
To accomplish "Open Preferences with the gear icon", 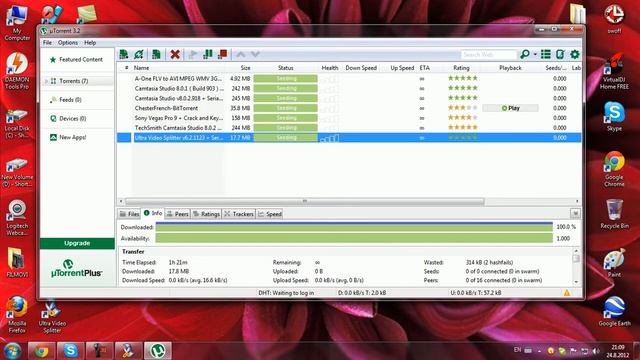I will click(575, 54).
